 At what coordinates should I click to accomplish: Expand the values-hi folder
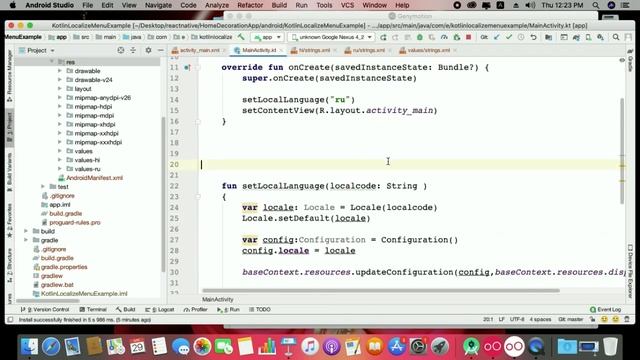click(x=60, y=160)
